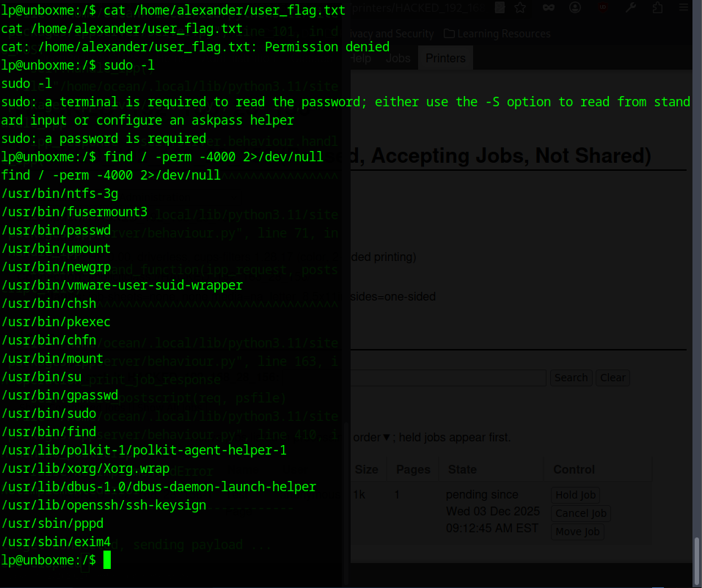Open the extensions puzzle piece icon
702x588 pixels.
[658, 8]
